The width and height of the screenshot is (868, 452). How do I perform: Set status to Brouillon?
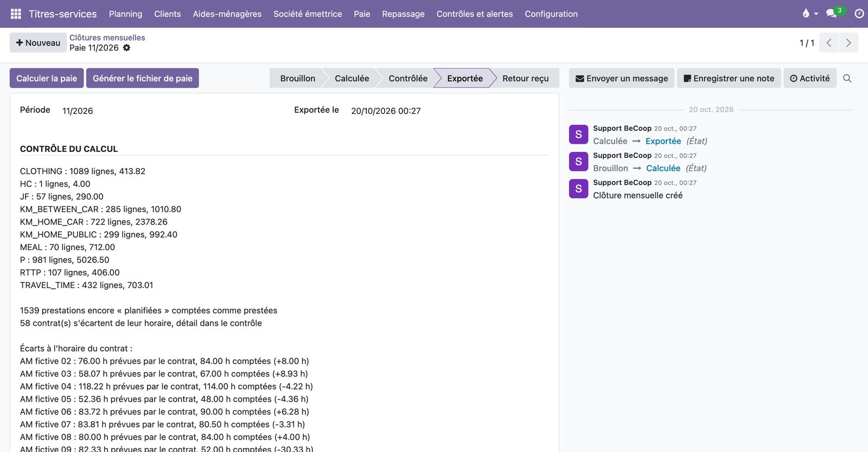[x=297, y=78]
